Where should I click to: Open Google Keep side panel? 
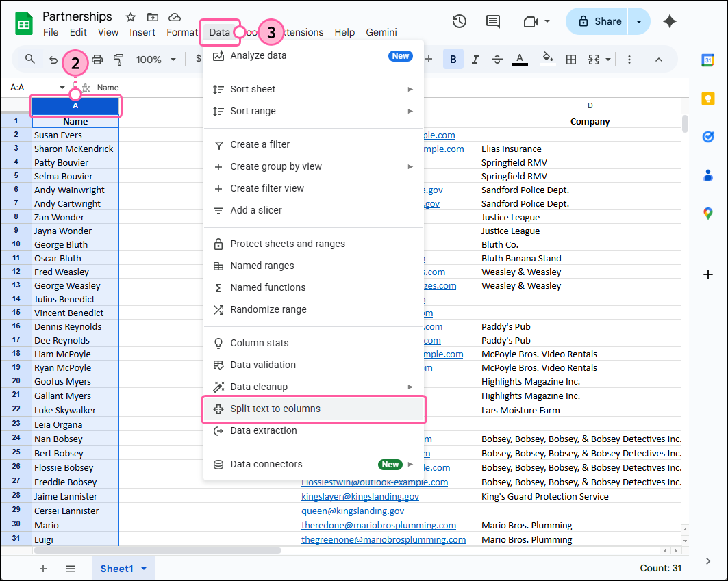[x=708, y=98]
